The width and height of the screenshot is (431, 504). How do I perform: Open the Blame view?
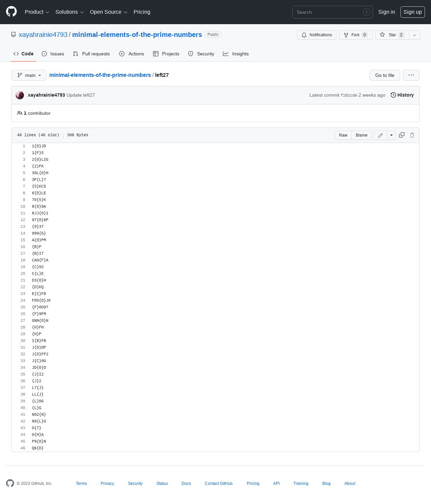[362, 135]
